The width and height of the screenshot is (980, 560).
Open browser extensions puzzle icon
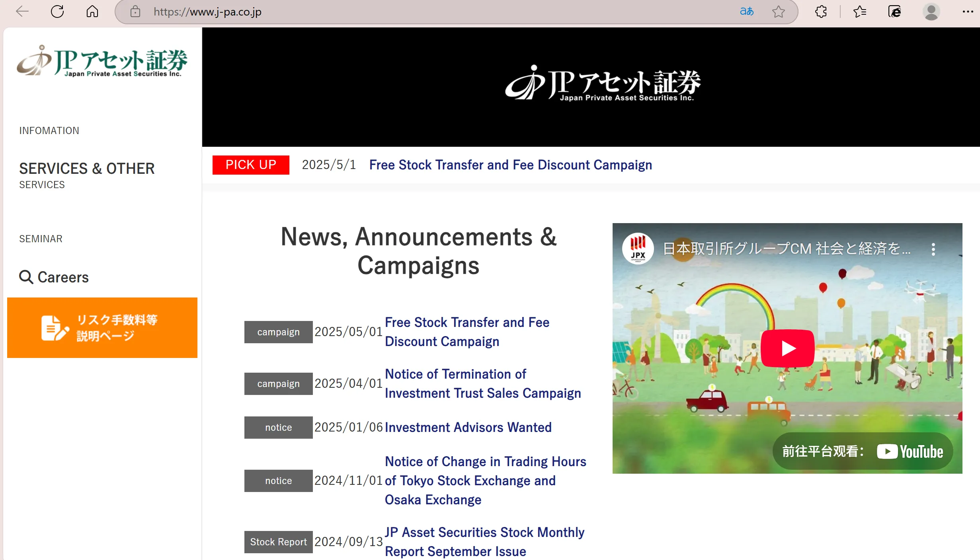[x=821, y=12]
